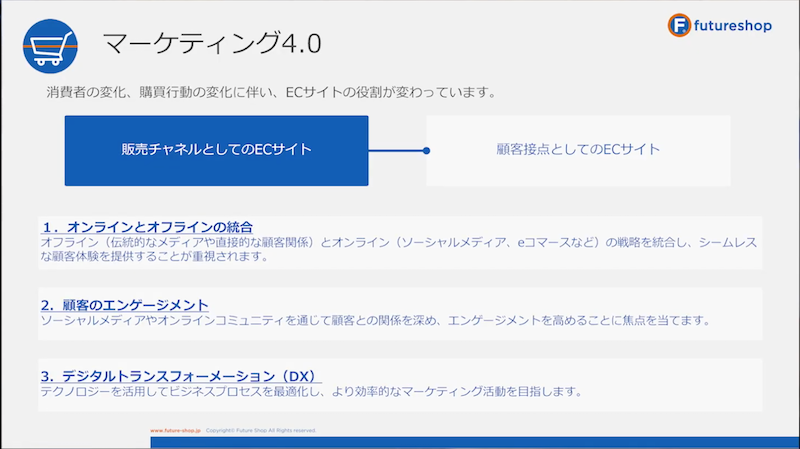This screenshot has height=449, width=800.
Task: Click the www.future-shop.jp footer link
Action: click(x=175, y=431)
